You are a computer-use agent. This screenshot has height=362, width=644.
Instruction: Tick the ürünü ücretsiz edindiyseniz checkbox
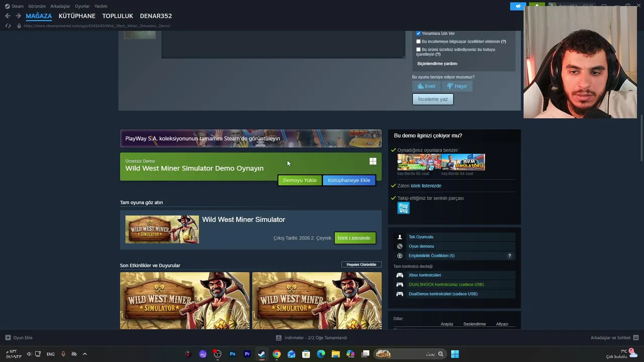tap(418, 50)
